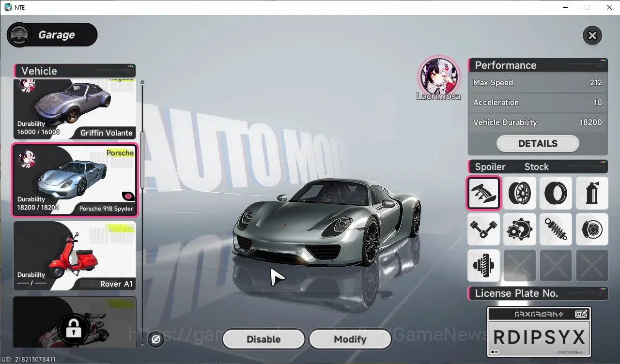The height and width of the screenshot is (364, 620).
Task: Click the Performance panel header
Action: [538, 65]
